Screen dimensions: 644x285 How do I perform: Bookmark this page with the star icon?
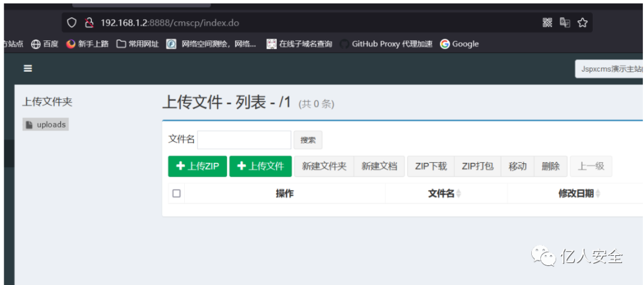coord(583,23)
